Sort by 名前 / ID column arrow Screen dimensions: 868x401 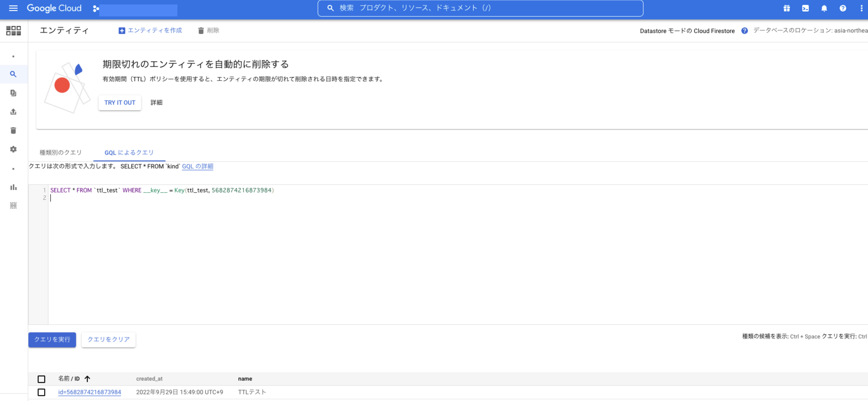point(87,379)
